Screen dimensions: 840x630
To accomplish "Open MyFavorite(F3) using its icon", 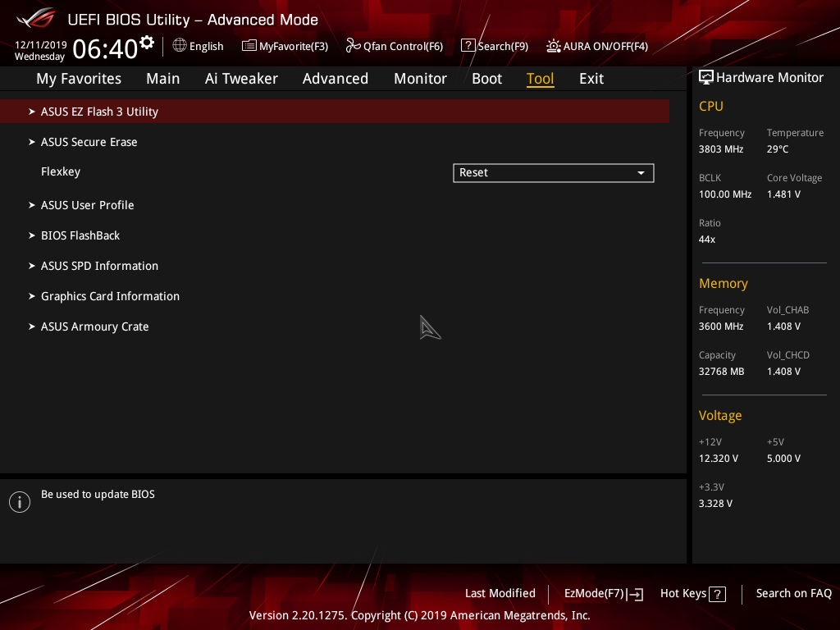I will click(x=248, y=46).
